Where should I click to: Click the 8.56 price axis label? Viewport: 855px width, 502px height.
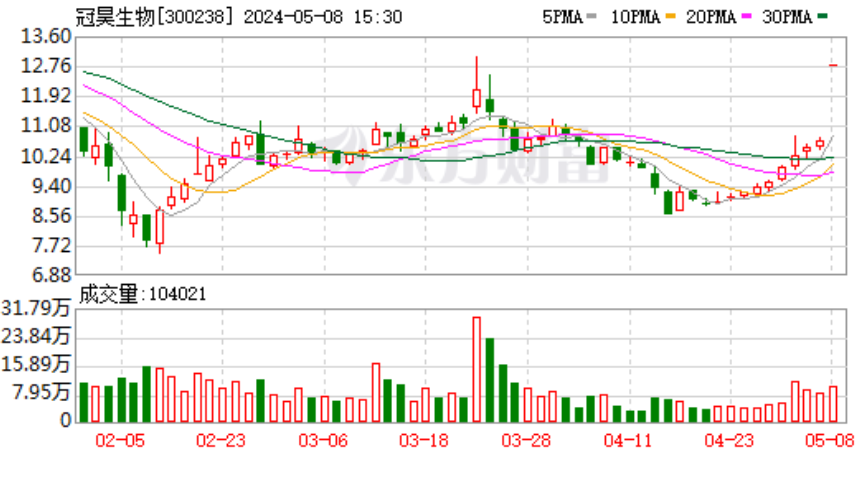51,216
